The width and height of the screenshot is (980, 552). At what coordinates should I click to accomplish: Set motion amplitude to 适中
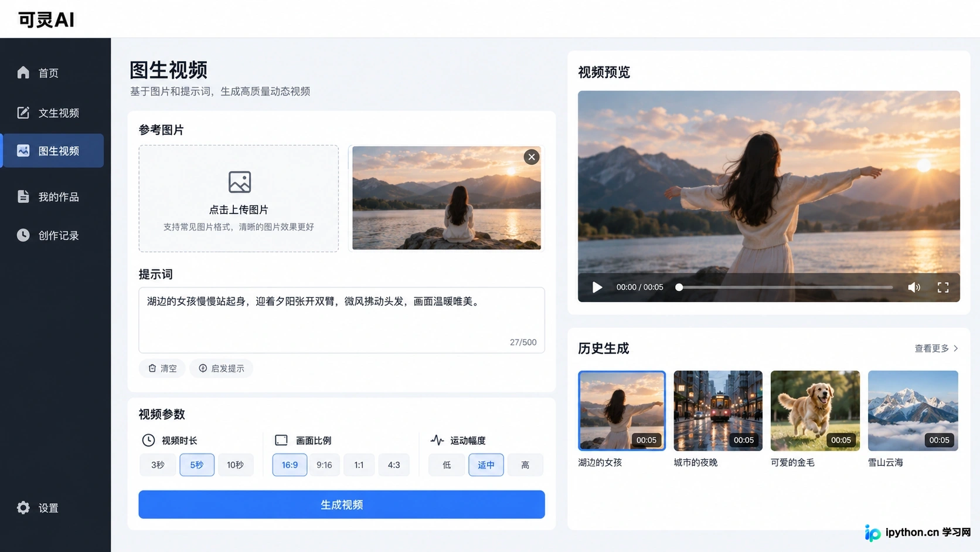486,465
